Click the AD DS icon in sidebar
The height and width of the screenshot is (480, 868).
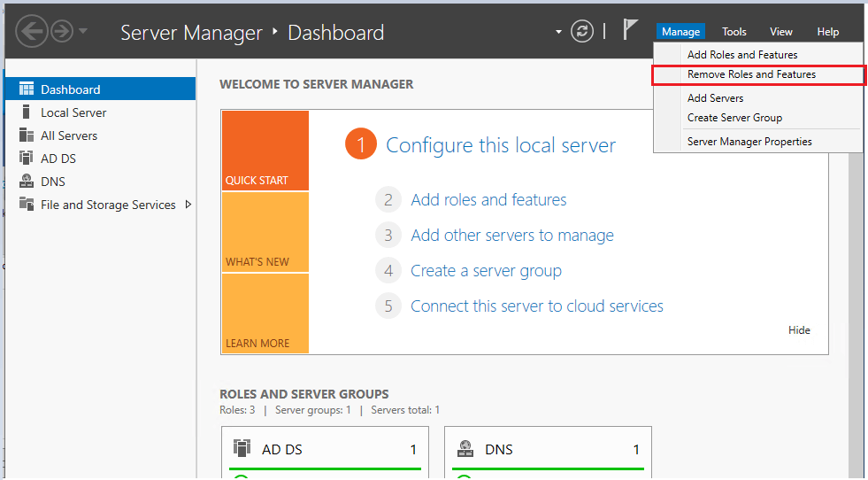[x=26, y=159]
